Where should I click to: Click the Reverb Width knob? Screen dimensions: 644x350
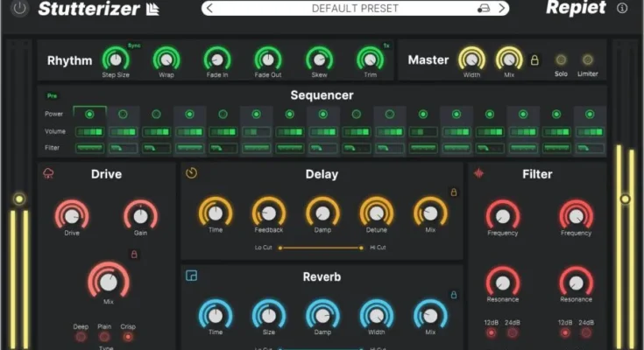(377, 315)
